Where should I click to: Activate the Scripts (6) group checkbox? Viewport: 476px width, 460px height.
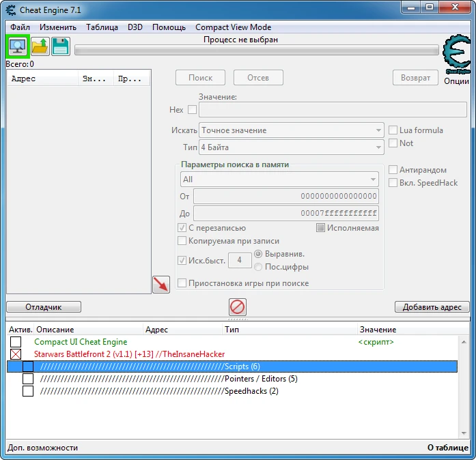(x=28, y=366)
